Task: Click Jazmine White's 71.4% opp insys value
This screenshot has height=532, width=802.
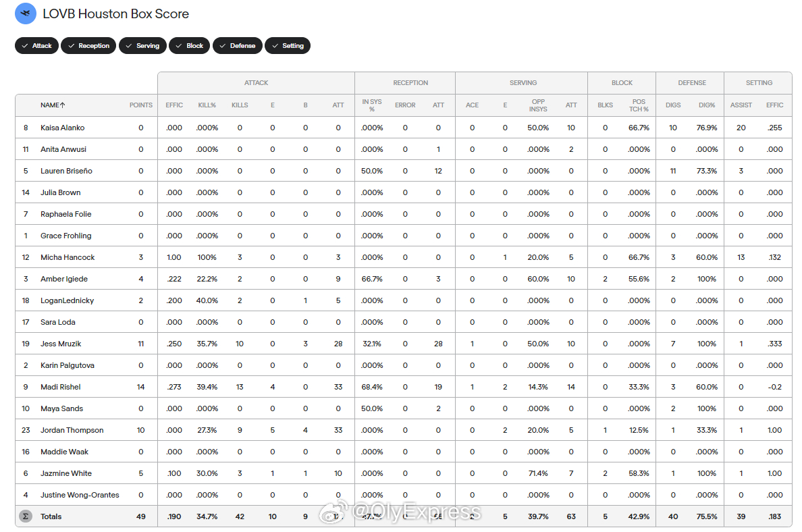Action: (538, 473)
